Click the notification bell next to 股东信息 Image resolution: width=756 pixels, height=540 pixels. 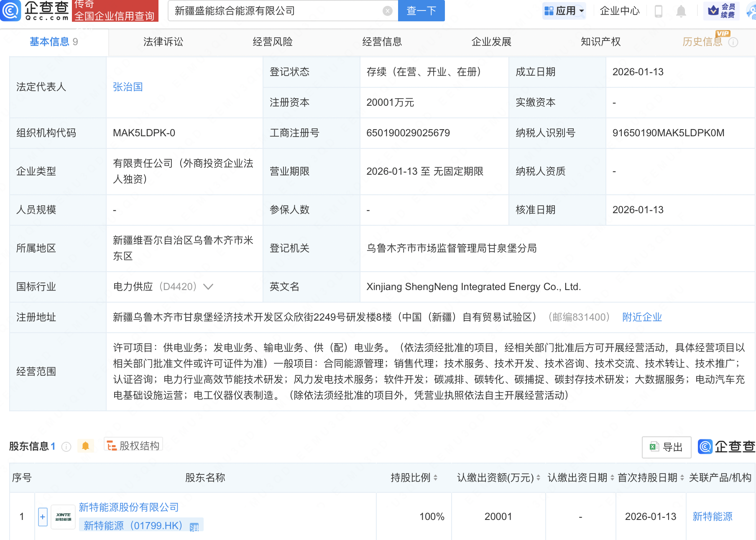click(x=86, y=446)
